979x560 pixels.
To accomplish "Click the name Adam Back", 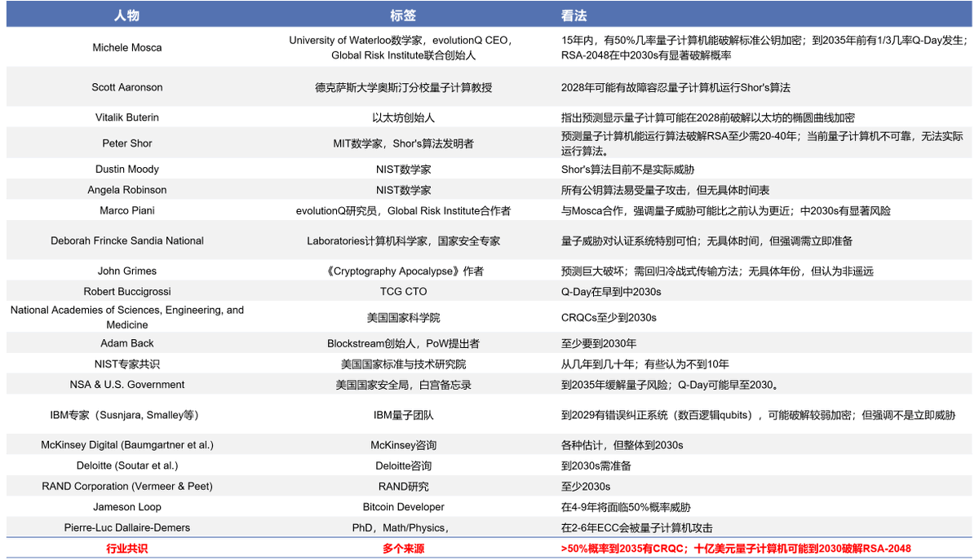I will 127,343.
